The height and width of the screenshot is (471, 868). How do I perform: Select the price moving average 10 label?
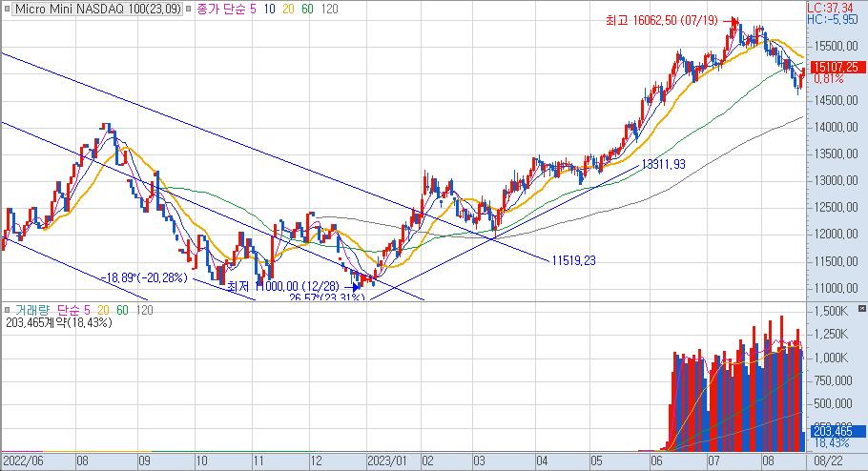(269, 10)
